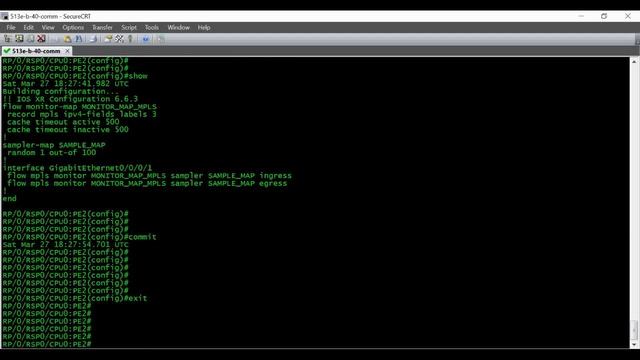Click the '#show' command line
Image resolution: width=640 pixels, height=360 pixels.
pyautogui.click(x=75, y=76)
